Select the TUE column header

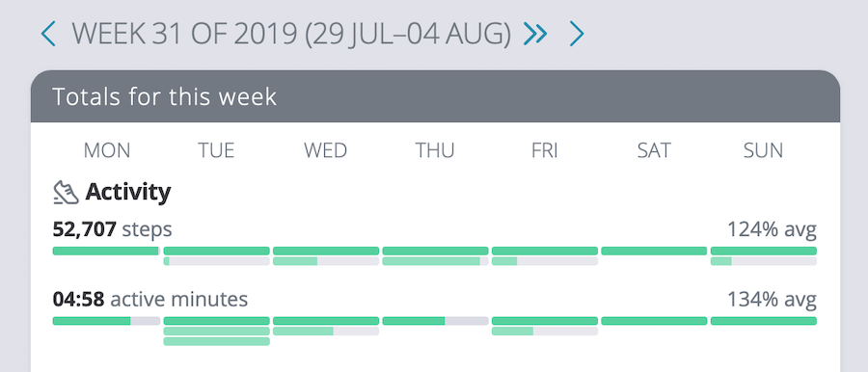pos(216,150)
